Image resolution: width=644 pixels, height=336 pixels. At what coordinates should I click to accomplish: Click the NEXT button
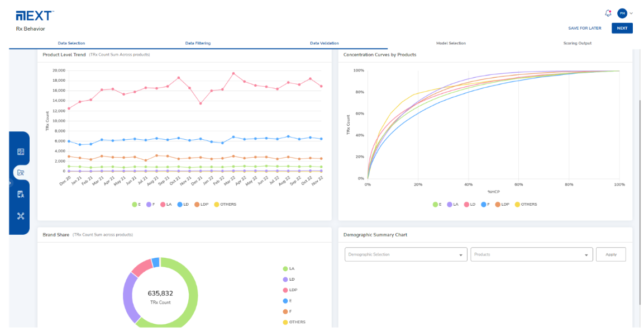pyautogui.click(x=622, y=28)
